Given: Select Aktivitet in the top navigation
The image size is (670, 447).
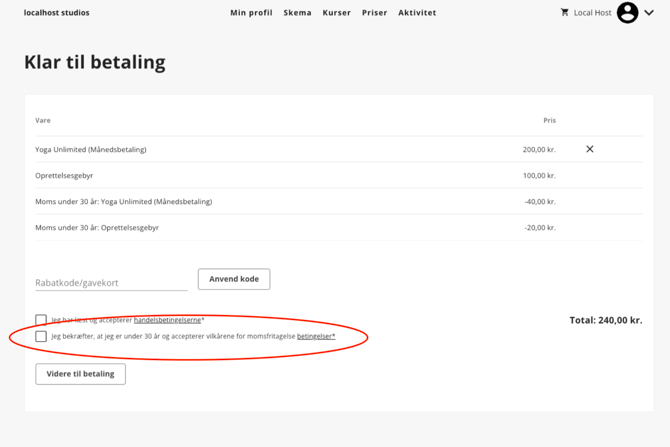Looking at the screenshot, I should coord(417,13).
